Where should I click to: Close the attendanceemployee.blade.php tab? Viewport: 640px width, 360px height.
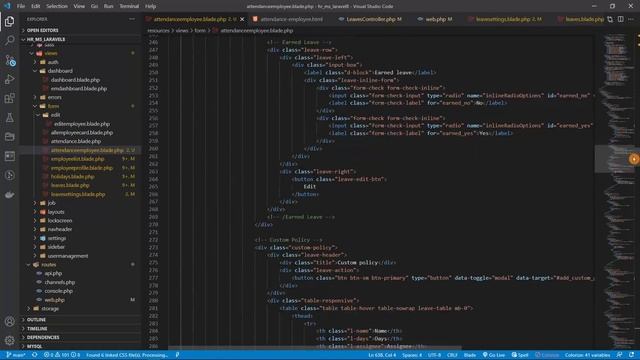[242, 19]
